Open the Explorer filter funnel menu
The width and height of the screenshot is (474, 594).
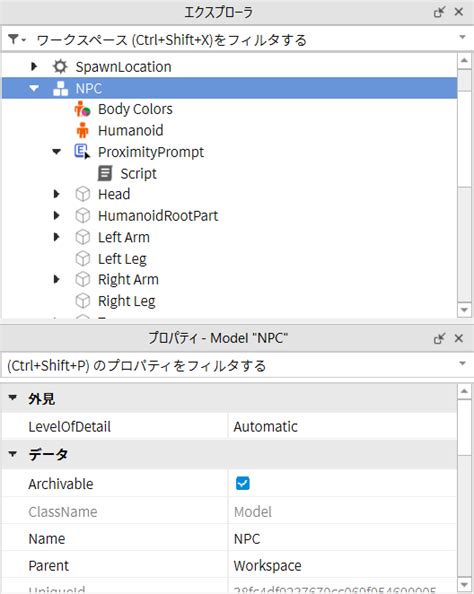click(x=16, y=39)
